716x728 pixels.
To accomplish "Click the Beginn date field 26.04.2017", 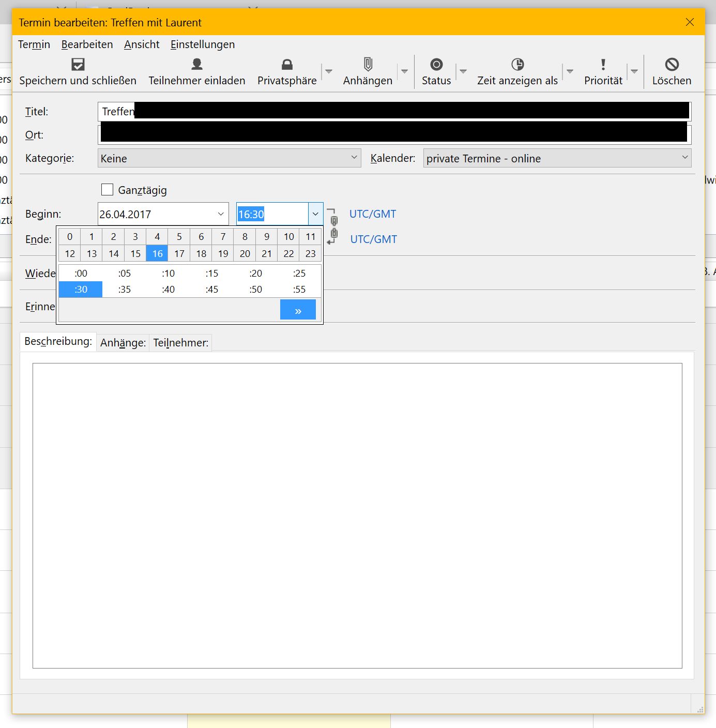I will pyautogui.click(x=156, y=214).
